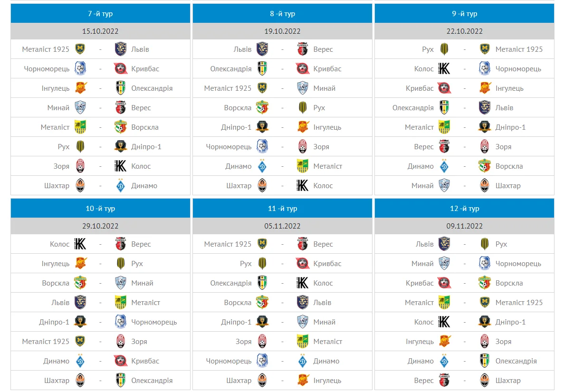Open the 9-й тур header
564x392 pixels.
click(464, 14)
